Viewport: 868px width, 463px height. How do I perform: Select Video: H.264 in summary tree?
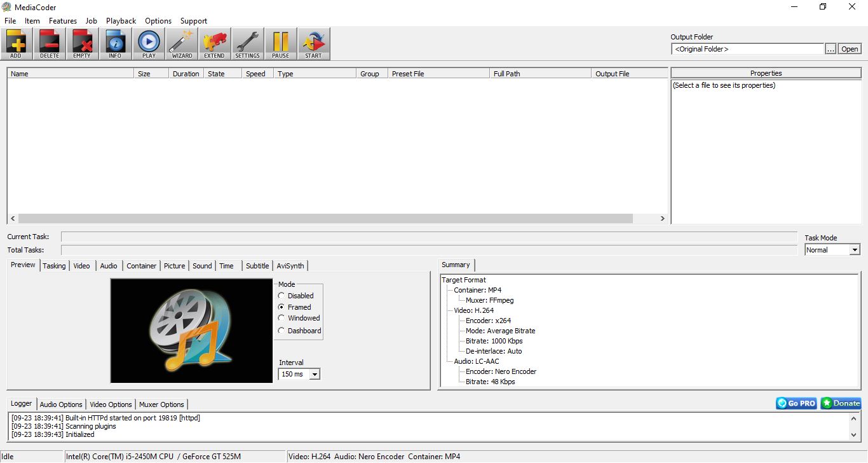pos(473,310)
